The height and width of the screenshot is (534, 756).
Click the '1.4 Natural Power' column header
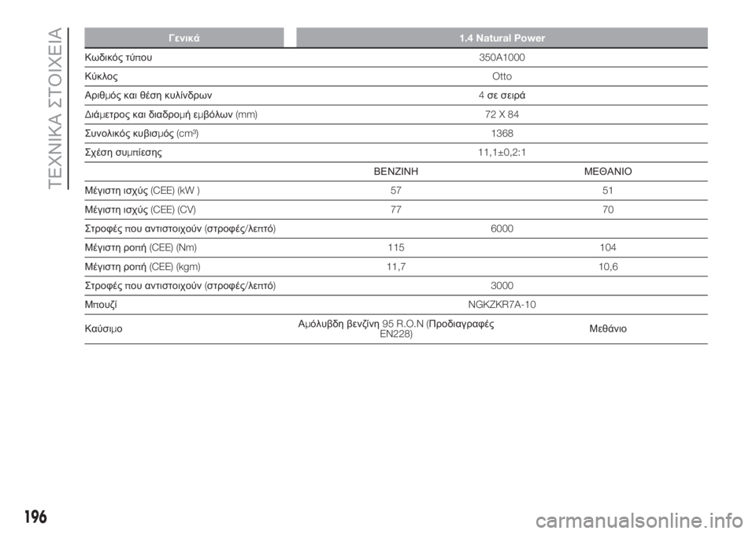click(502, 38)
